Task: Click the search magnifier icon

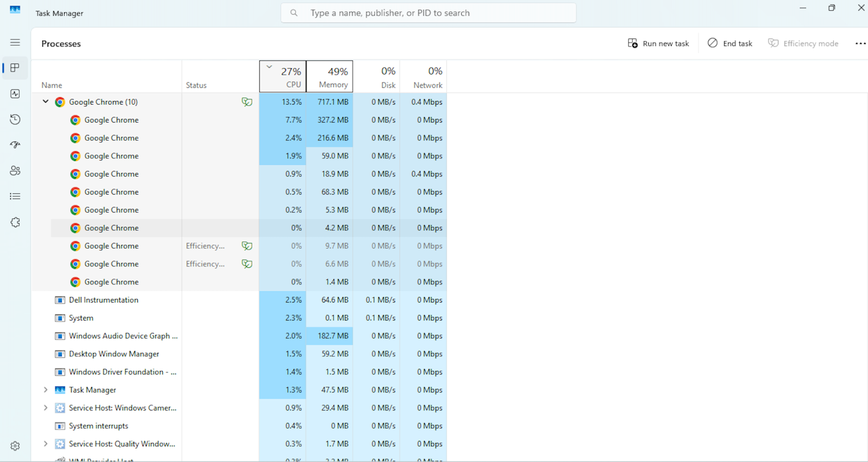Action: pos(294,13)
